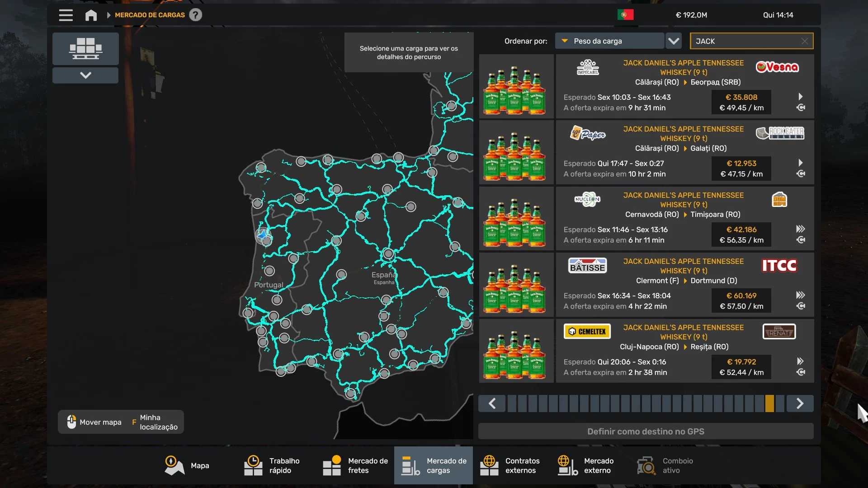
Task: Go to the home screen icon
Action: (91, 15)
